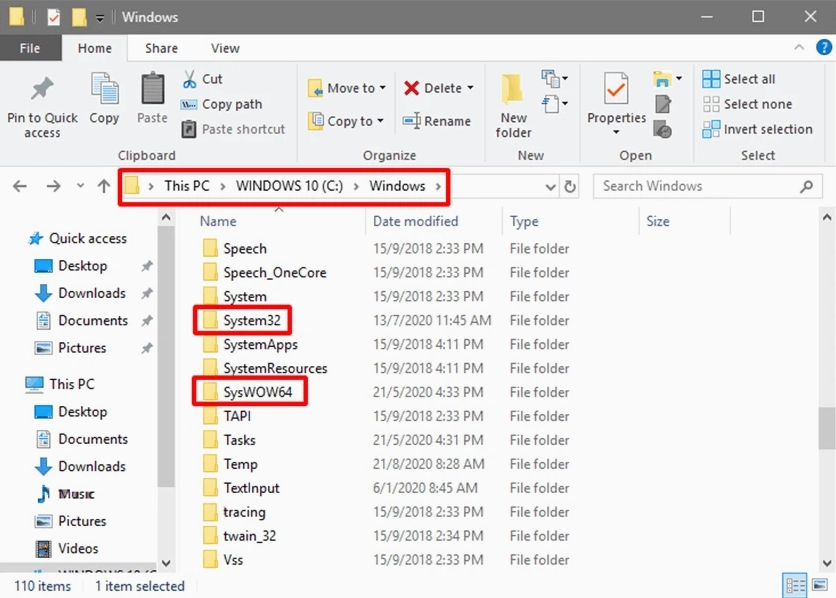836x598 pixels.
Task: Switch to the Home ribbon tab
Action: tap(95, 48)
